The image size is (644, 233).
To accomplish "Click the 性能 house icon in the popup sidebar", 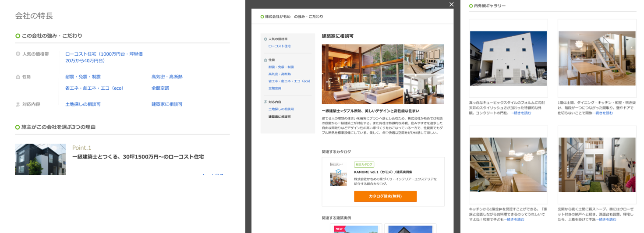I will click(265, 60).
